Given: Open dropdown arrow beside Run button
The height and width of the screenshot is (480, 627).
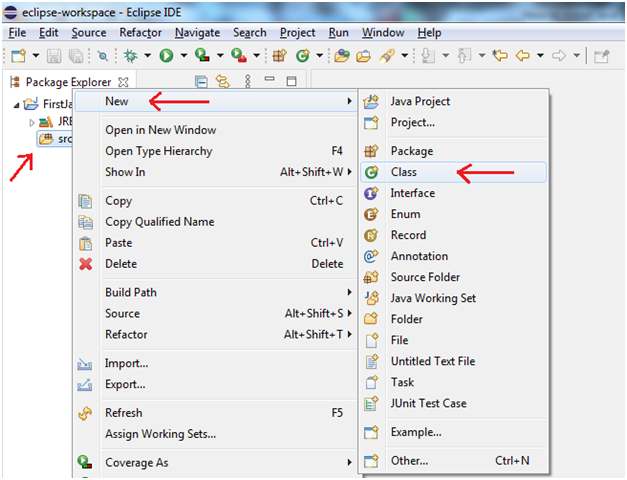Looking at the screenshot, I should [x=184, y=56].
